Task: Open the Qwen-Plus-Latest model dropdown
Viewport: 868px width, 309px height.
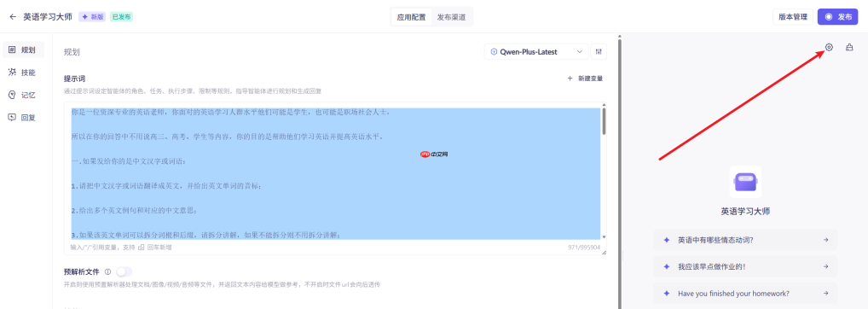Action: point(535,52)
